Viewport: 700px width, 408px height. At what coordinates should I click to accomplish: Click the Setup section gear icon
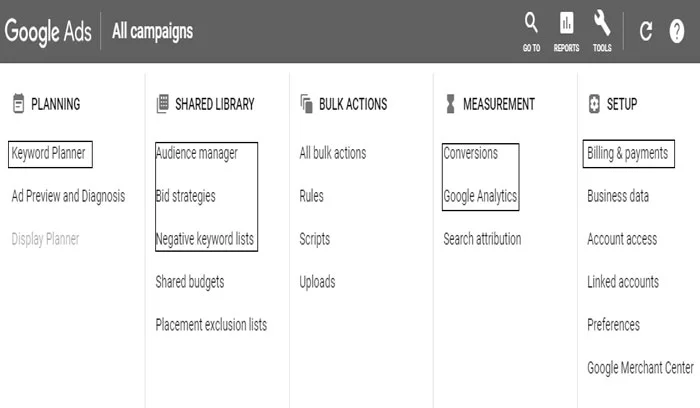tap(594, 104)
